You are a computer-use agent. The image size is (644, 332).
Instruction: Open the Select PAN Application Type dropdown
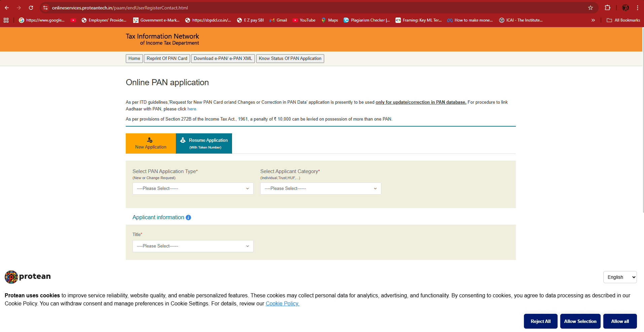[193, 188]
